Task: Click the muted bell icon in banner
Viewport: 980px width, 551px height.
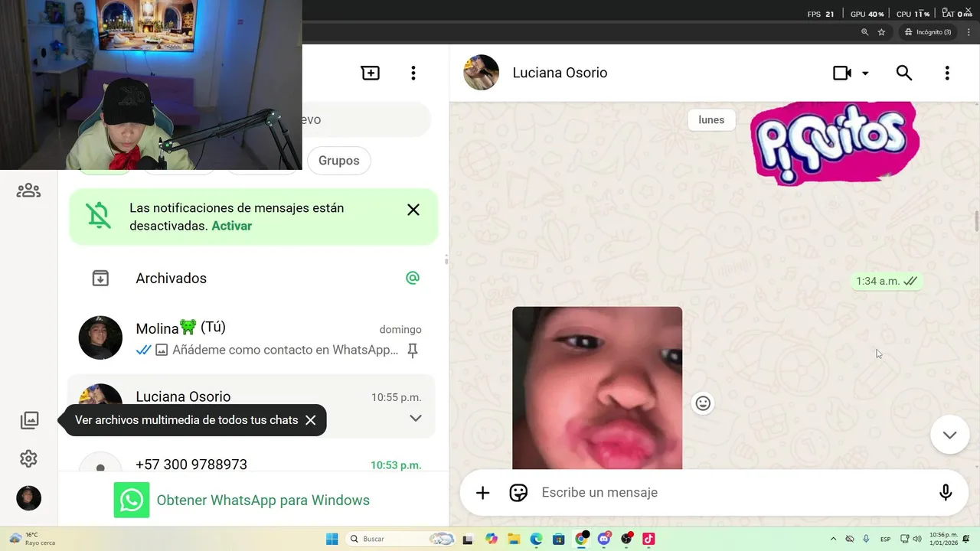Action: [99, 217]
